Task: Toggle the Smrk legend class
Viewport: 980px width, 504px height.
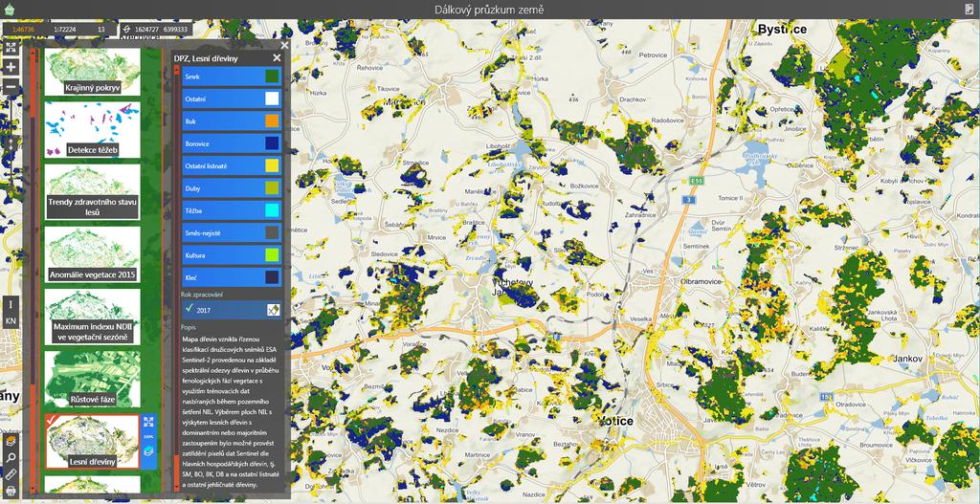Action: [x=232, y=77]
